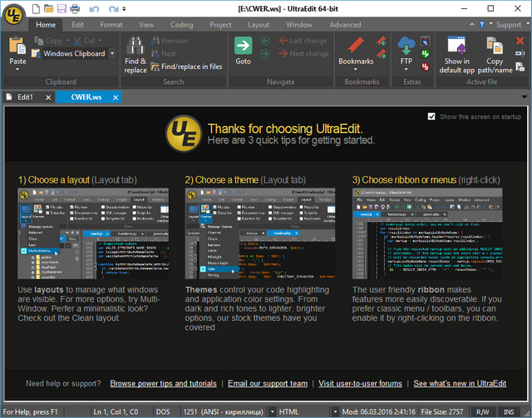
Task: Open the Windows Clipboard dropdown
Action: (x=112, y=53)
